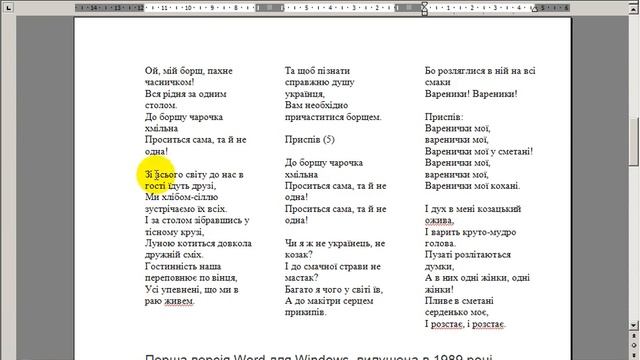The width and height of the screenshot is (640, 360).
Task: Click the line 'Багато я чого у світі їв,'
Action: click(x=334, y=290)
